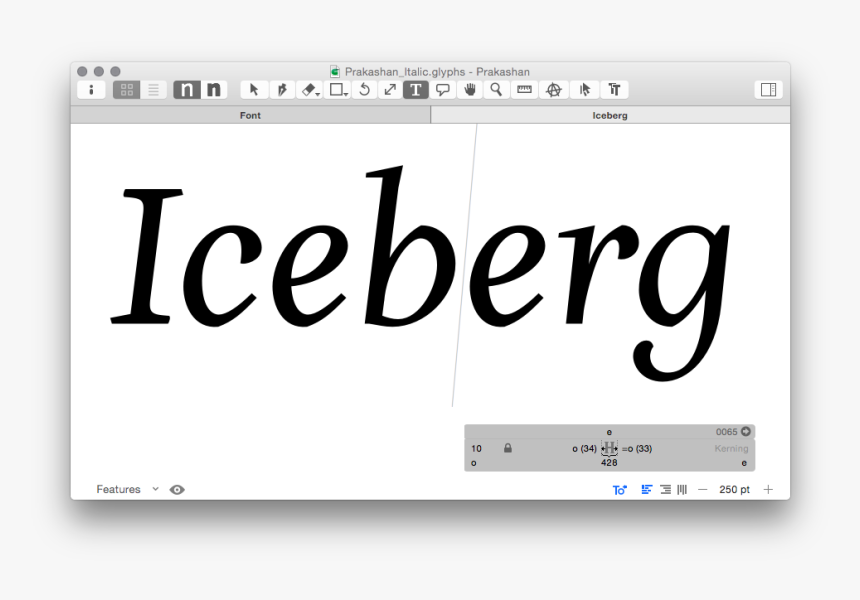The width and height of the screenshot is (860, 600).
Task: Set right-to-left text alignment
Action: pos(665,489)
